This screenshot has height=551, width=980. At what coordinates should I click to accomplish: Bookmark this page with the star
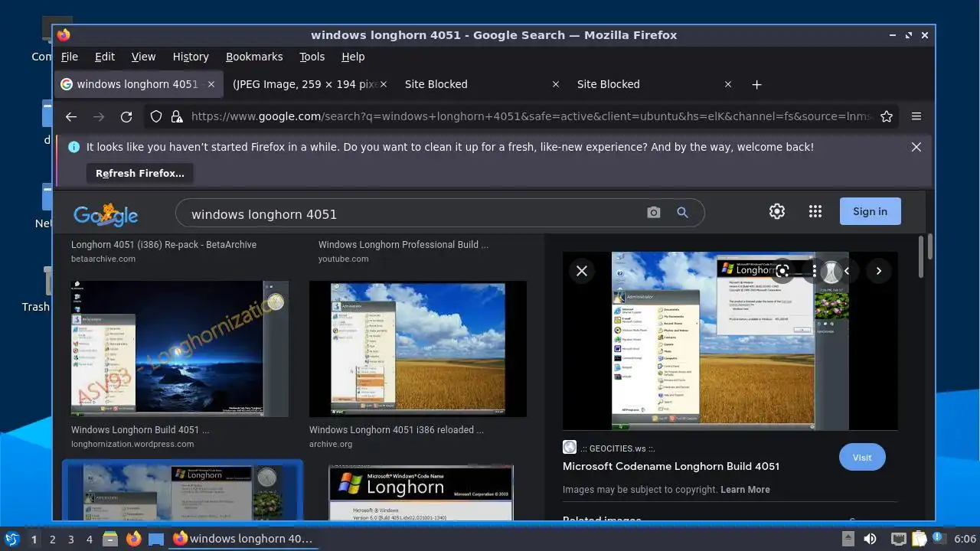click(x=887, y=116)
